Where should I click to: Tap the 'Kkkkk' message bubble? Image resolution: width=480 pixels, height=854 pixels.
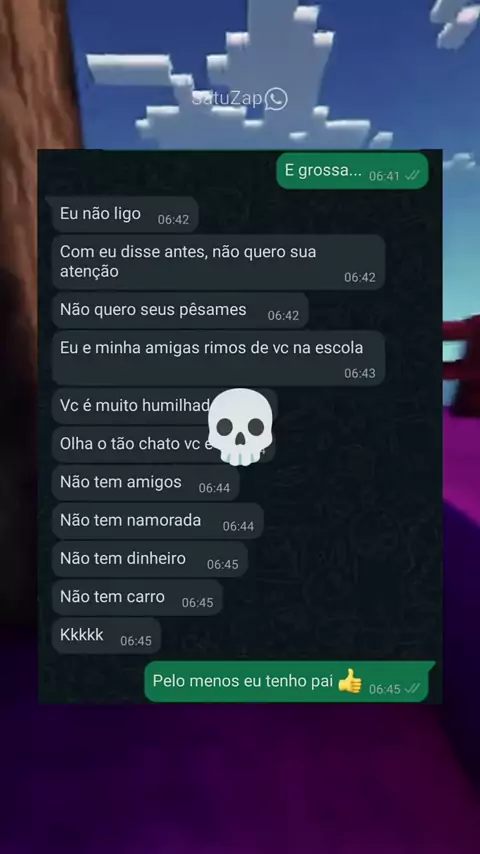coord(106,636)
